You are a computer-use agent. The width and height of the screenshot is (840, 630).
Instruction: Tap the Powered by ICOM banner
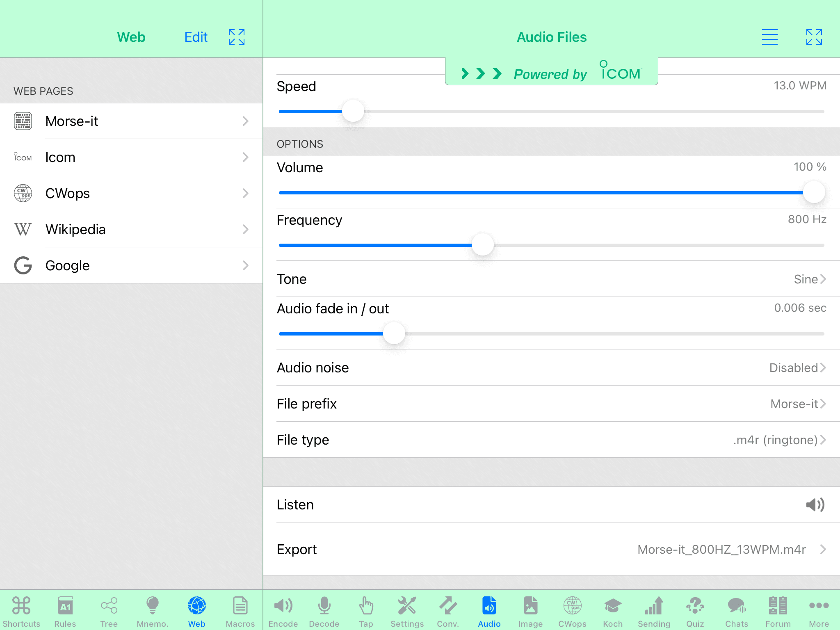tap(552, 71)
